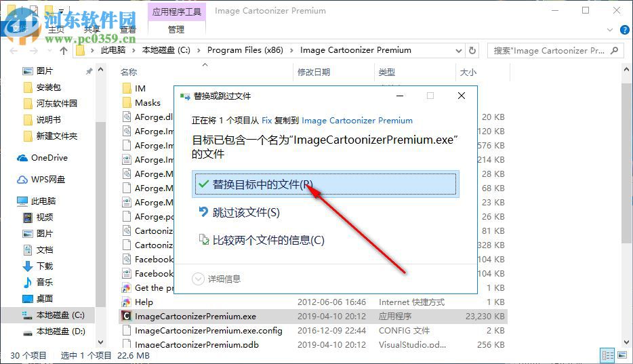Expand the 详细信息 details chevron
633x364 pixels.
point(198,279)
